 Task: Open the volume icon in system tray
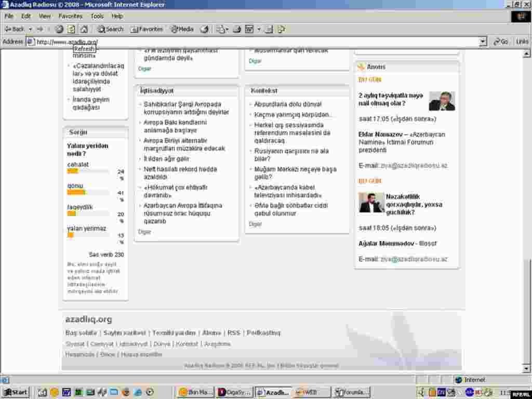coord(451,392)
